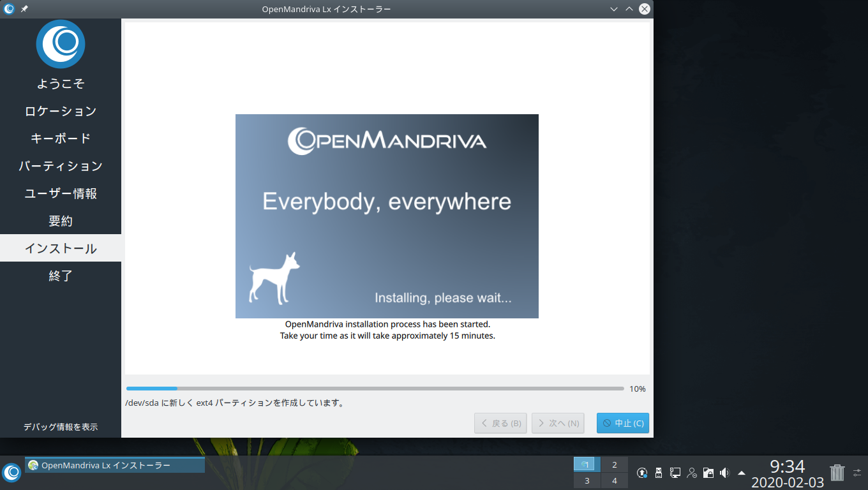The width and height of the screenshot is (868, 490).
Task: Select the ロケーション step in sidebar
Action: point(61,111)
